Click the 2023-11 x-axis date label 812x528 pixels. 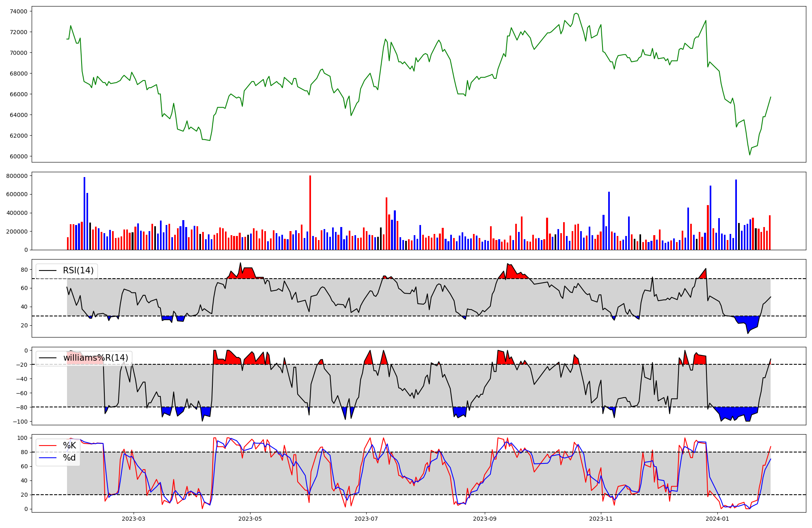tap(601, 519)
